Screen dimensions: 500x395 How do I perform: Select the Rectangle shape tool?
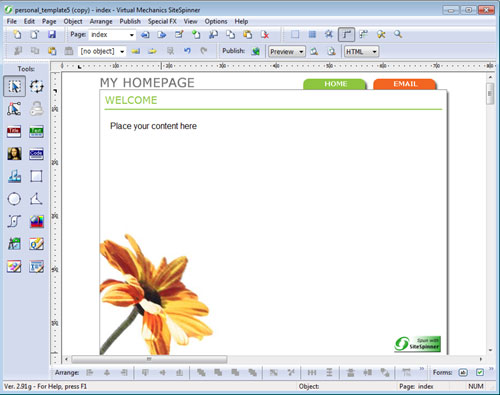36,176
